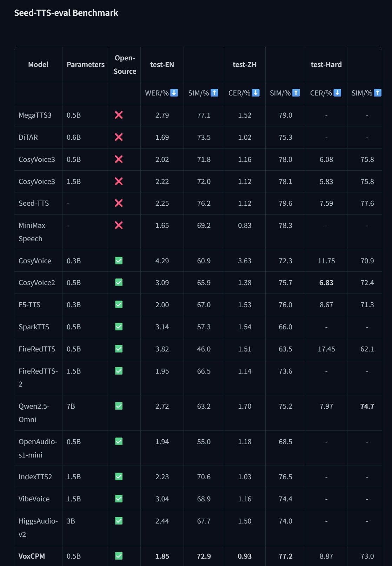Click the 17.45 CER value
392x566 pixels.
click(326, 349)
